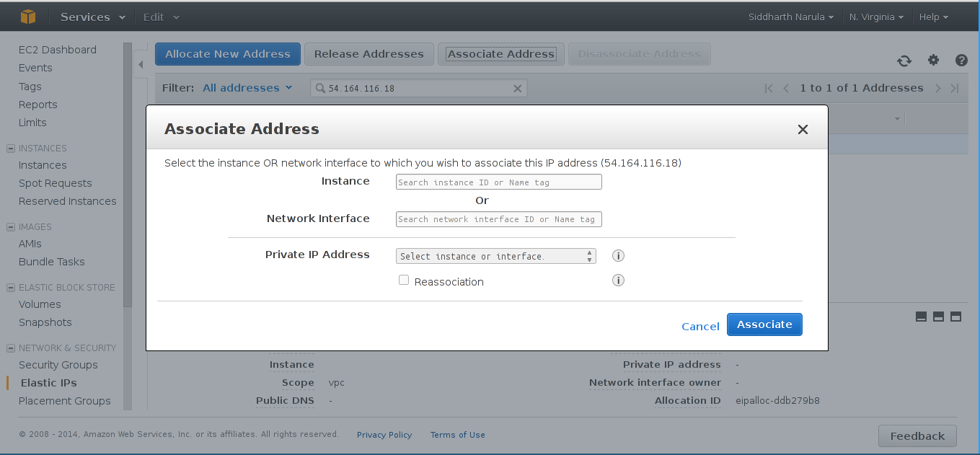This screenshot has width=980, height=455.
Task: Close the Associate Address dialog with X
Action: coord(803,130)
